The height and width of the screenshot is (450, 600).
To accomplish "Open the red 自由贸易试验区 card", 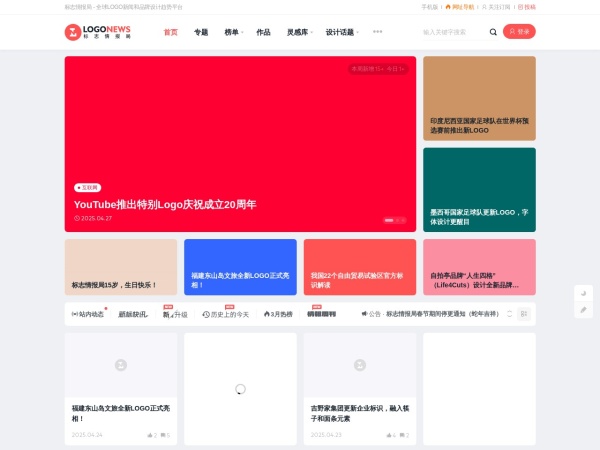I will (x=360, y=267).
